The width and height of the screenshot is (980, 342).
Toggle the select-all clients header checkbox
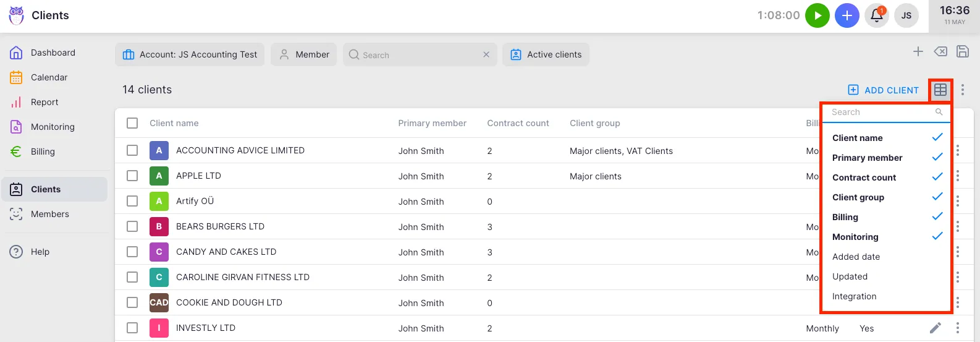132,123
